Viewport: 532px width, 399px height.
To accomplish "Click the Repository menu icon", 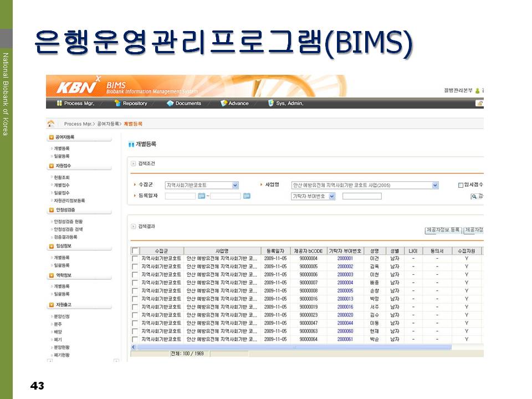I will click(117, 103).
